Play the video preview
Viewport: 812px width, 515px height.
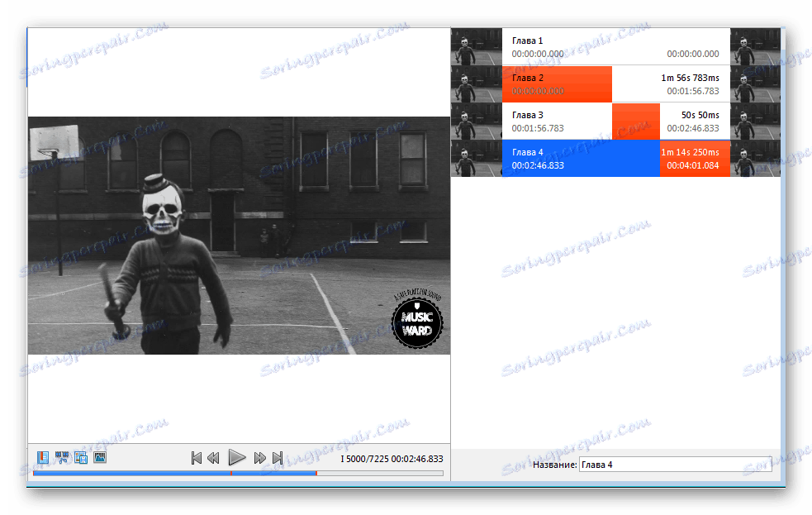coord(236,457)
